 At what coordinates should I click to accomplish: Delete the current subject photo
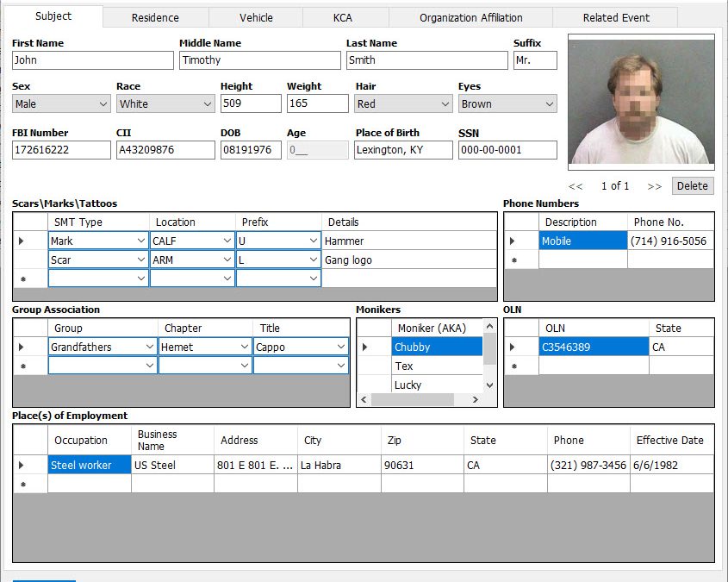[x=692, y=186]
